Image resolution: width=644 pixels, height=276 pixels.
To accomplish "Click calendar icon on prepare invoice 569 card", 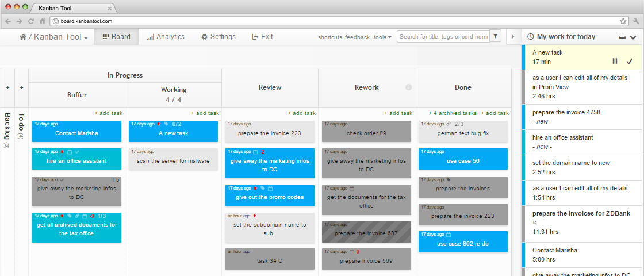I will tap(352, 252).
